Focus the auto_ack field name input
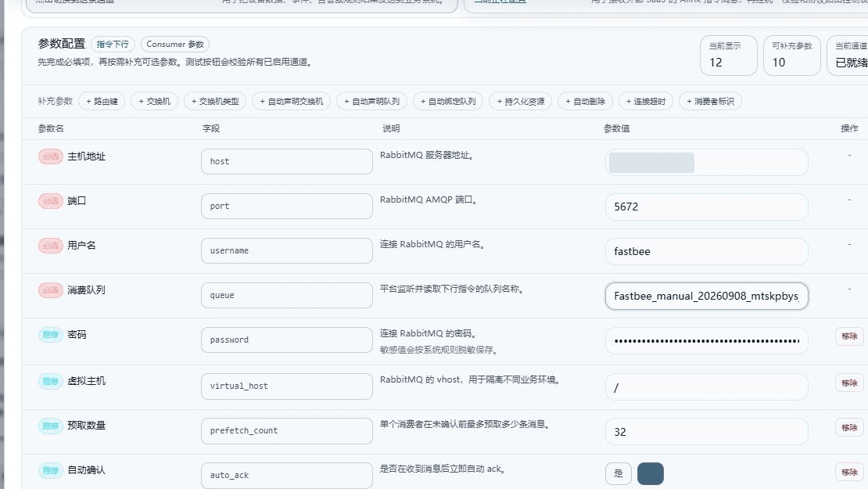 tap(287, 475)
